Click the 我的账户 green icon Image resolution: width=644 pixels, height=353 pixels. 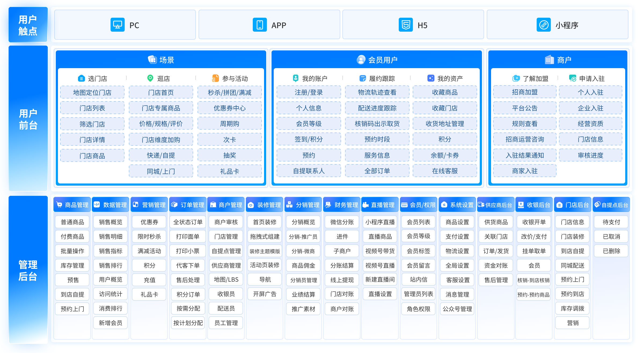296,78
